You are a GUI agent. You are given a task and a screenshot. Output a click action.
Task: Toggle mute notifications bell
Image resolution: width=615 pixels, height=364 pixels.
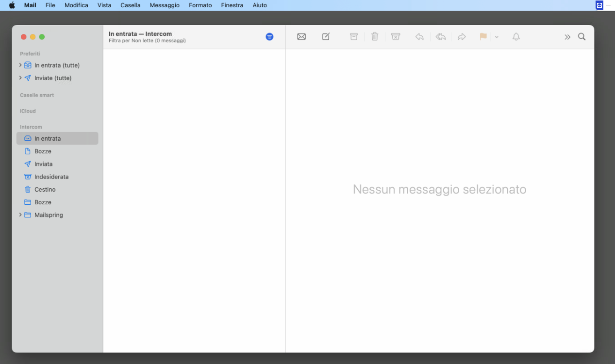pyautogui.click(x=516, y=37)
